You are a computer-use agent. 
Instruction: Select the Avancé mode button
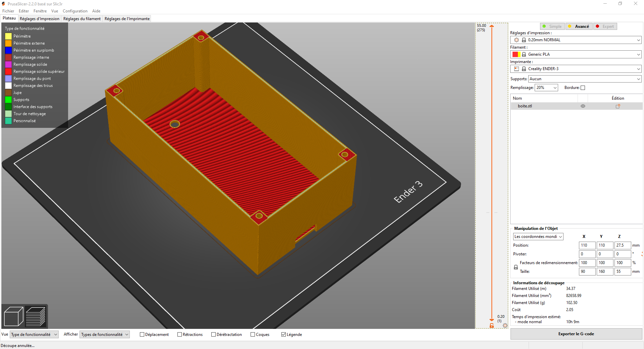point(579,27)
